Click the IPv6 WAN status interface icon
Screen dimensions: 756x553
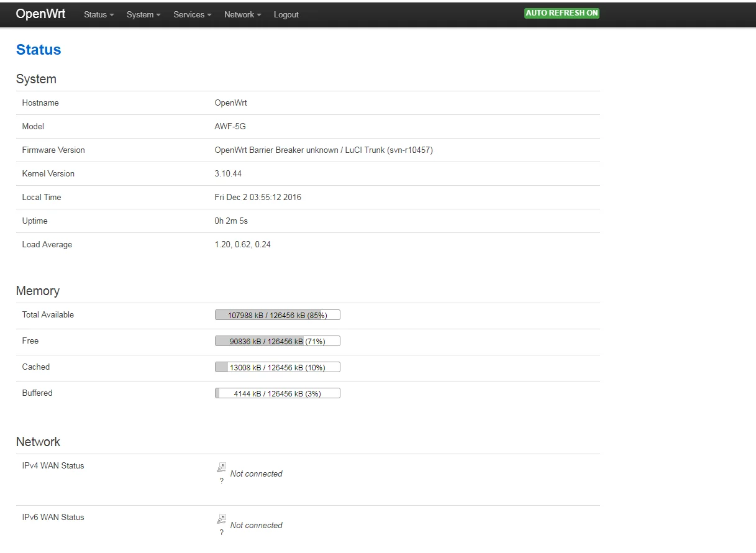pos(222,519)
